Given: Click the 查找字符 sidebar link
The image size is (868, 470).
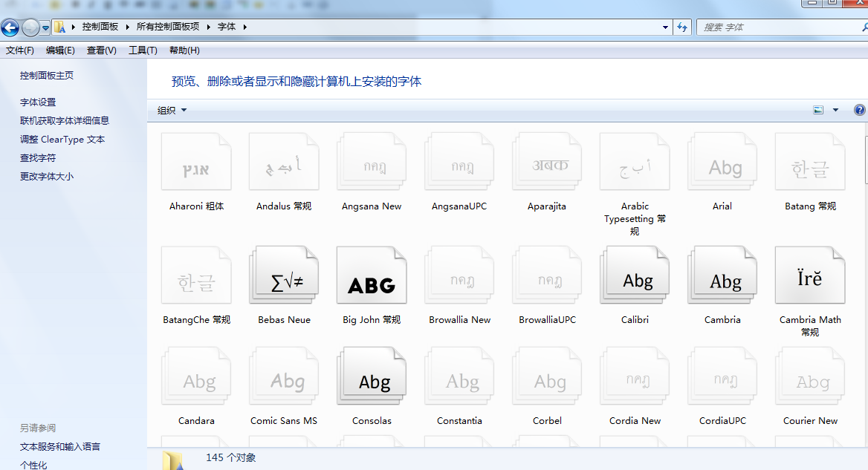Looking at the screenshot, I should [38, 158].
